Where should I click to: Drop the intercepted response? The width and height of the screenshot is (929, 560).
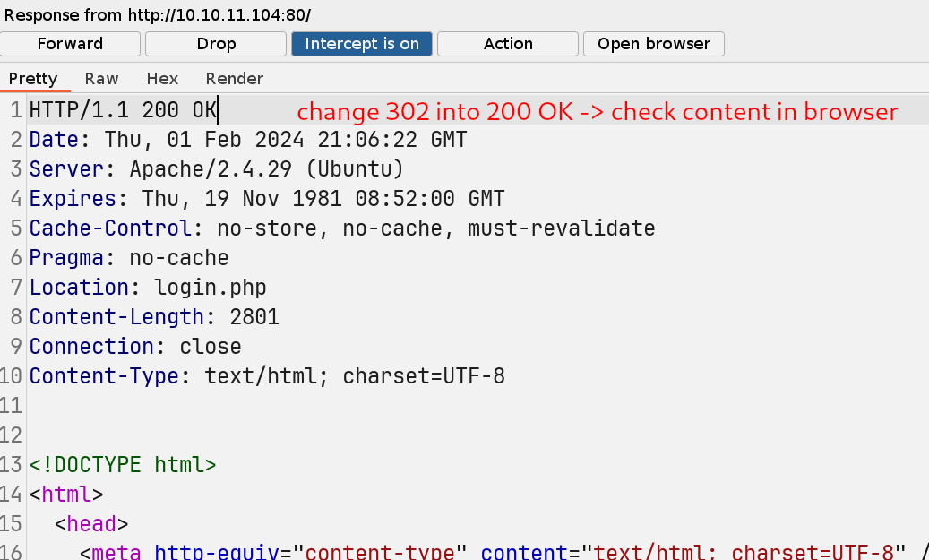click(x=216, y=44)
